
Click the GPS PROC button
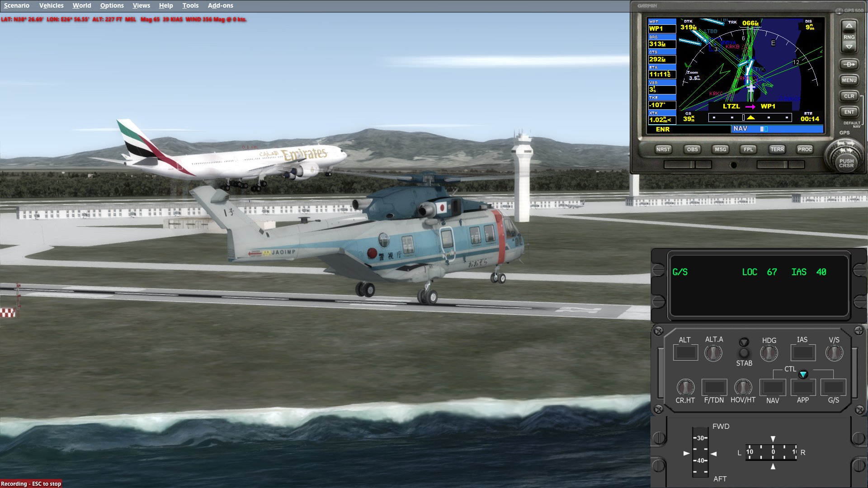click(x=805, y=150)
